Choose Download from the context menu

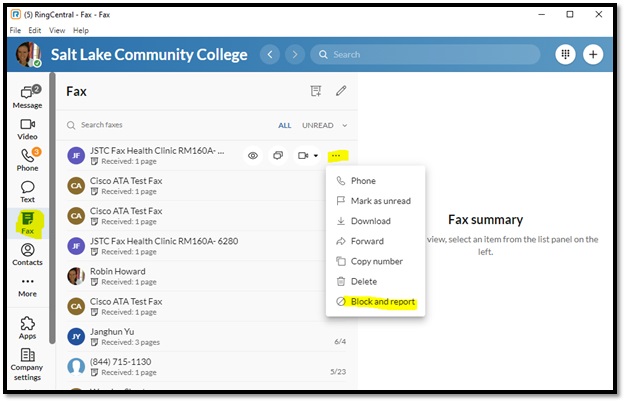375,221
